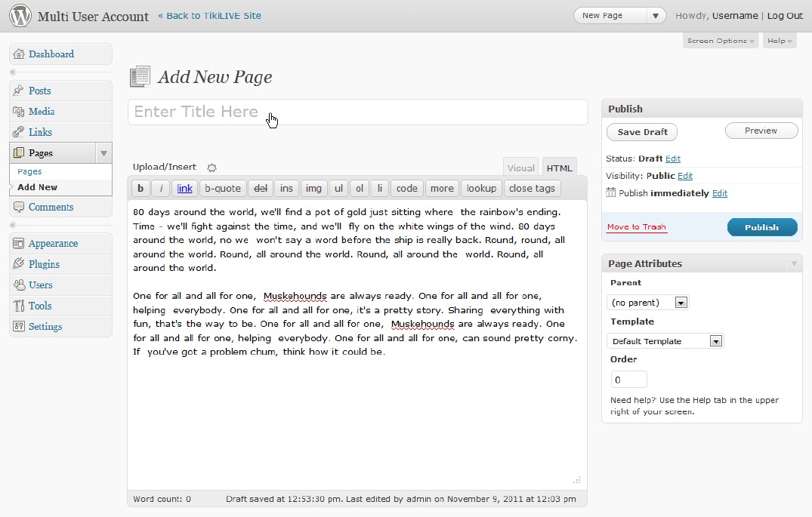Edit the Draft status
812x517 pixels.
pyautogui.click(x=673, y=159)
